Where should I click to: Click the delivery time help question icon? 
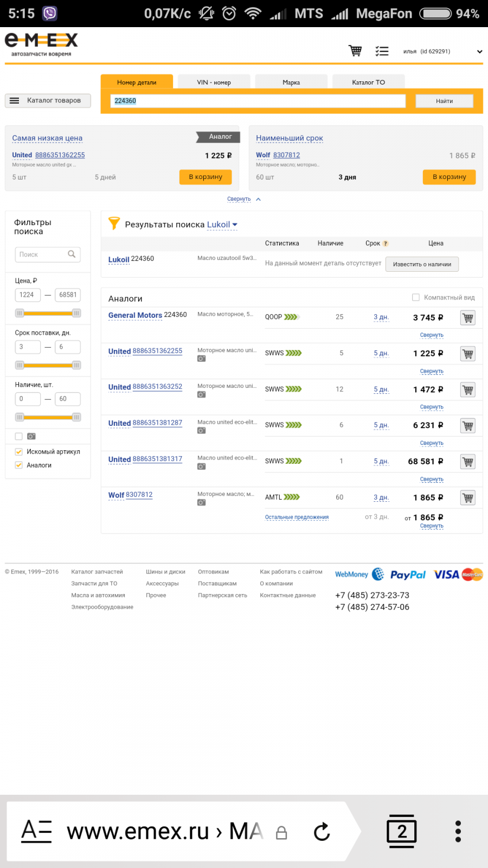pyautogui.click(x=386, y=244)
